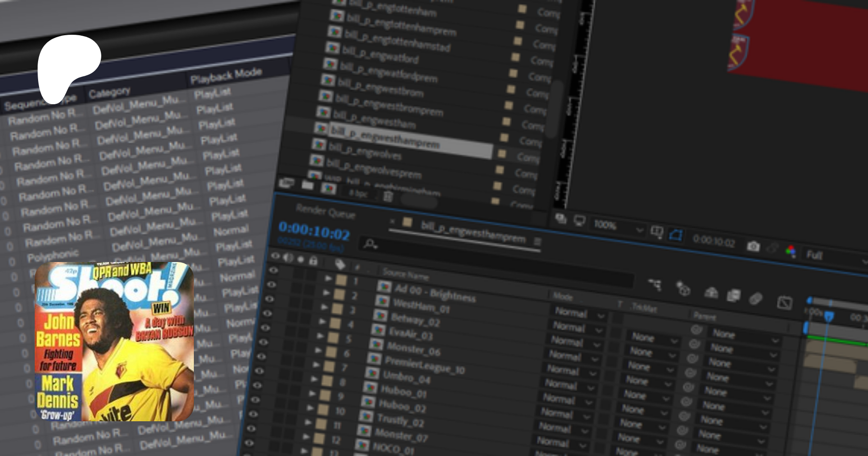Viewport: 868px width, 456px height.
Task: Click the new composition icon in Project panel
Action: pyautogui.click(x=329, y=188)
